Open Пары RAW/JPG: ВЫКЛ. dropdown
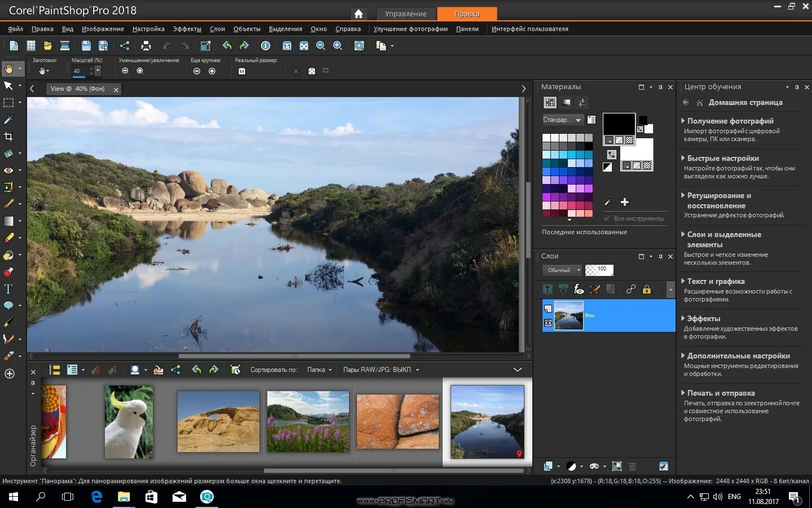 (381, 370)
